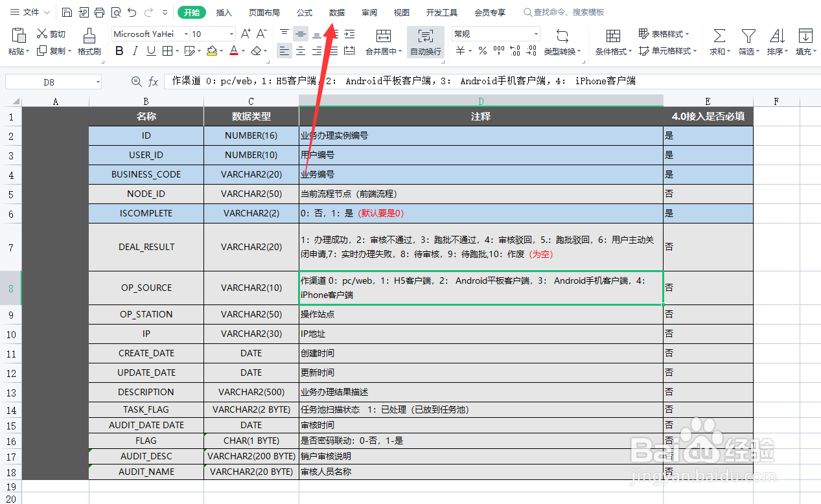This screenshot has height=504, width=821.
Task: Open Print Preview icon
Action: pyautogui.click(x=115, y=12)
